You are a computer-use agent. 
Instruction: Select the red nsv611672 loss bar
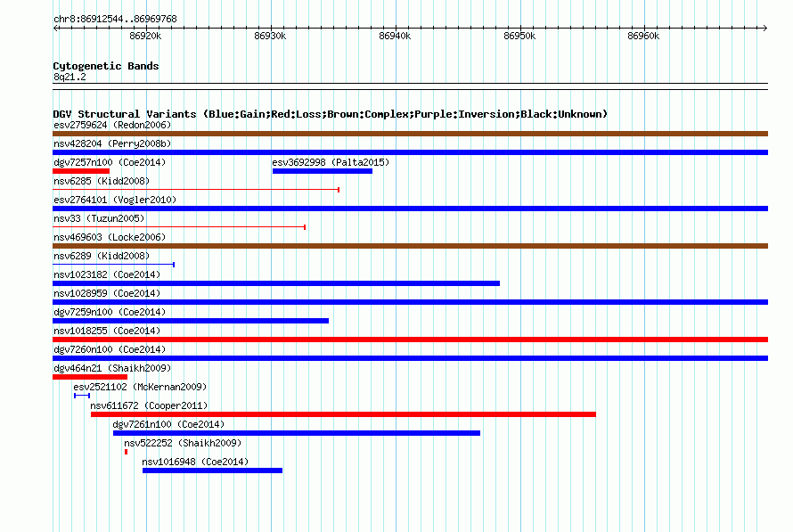pyautogui.click(x=343, y=414)
